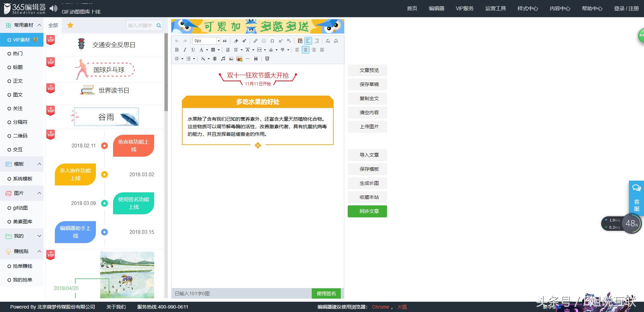Insert an image into the editor
The width and height of the screenshot is (644, 312).
pos(231,59)
